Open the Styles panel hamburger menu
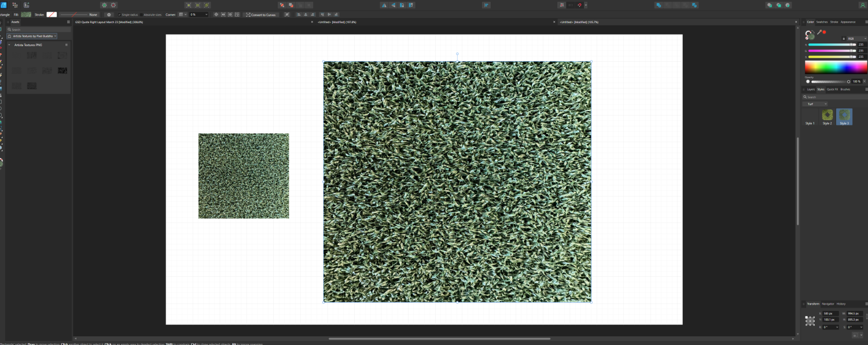The width and height of the screenshot is (868, 345). pyautogui.click(x=866, y=89)
